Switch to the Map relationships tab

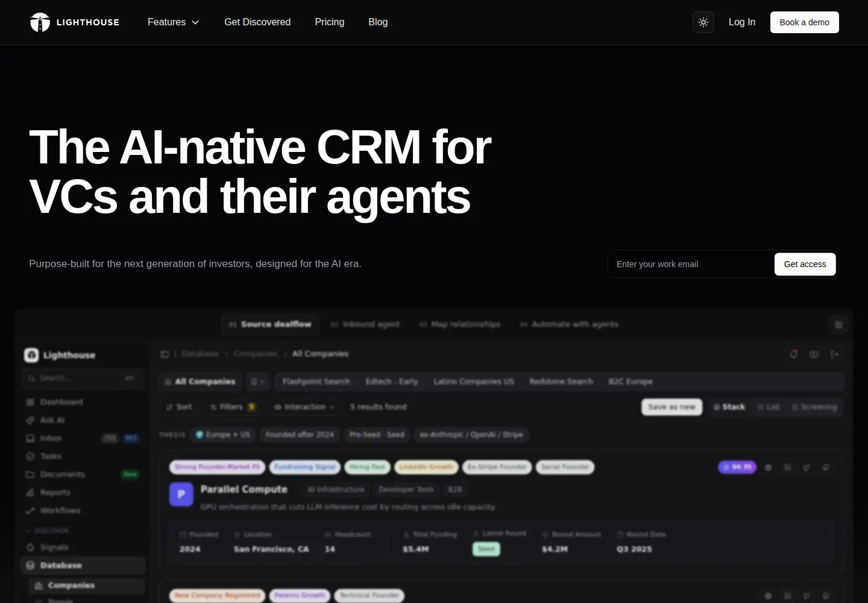[x=459, y=324]
